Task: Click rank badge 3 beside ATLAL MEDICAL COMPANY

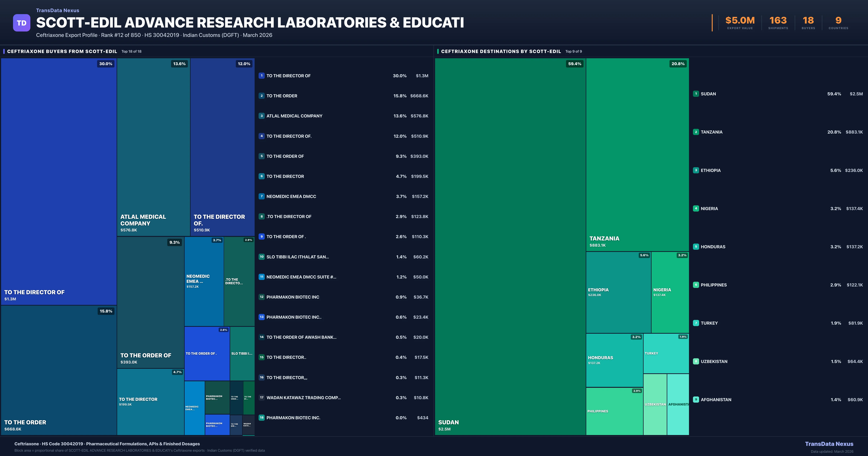Action: 261,116
